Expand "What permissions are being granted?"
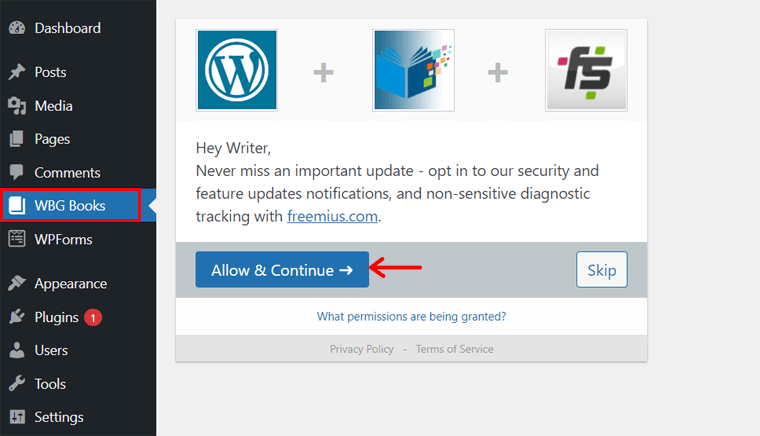 (x=411, y=316)
